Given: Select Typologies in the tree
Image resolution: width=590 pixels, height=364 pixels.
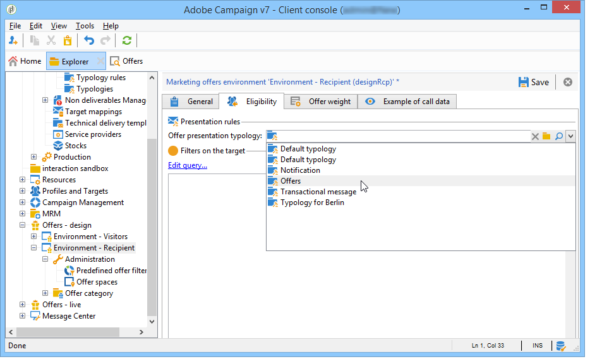Looking at the screenshot, I should [x=95, y=89].
